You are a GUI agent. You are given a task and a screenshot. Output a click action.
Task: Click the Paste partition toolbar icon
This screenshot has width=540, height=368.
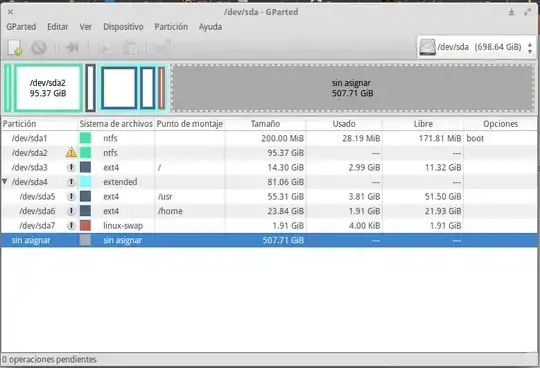tap(131, 48)
